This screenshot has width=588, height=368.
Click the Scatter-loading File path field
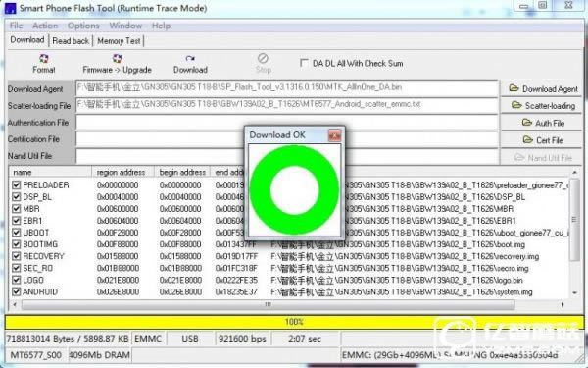[287, 106]
